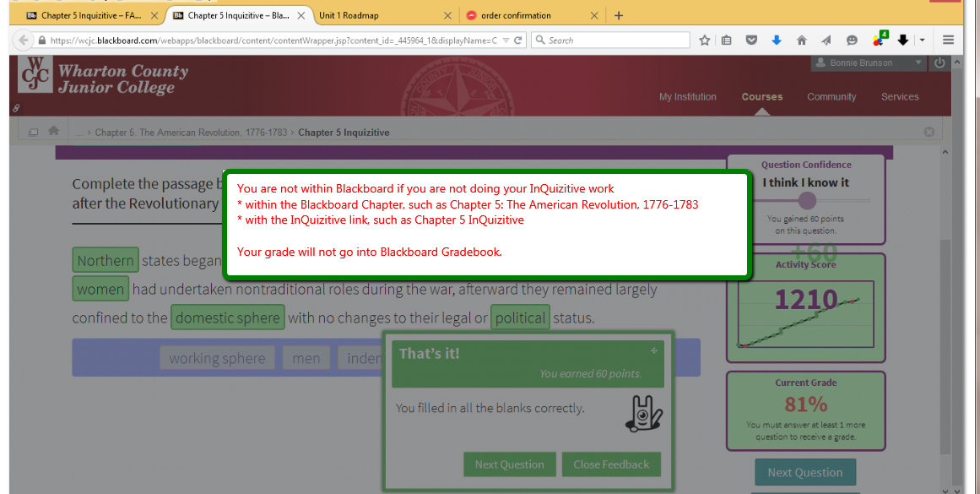Click the women filled blank

tap(100, 289)
